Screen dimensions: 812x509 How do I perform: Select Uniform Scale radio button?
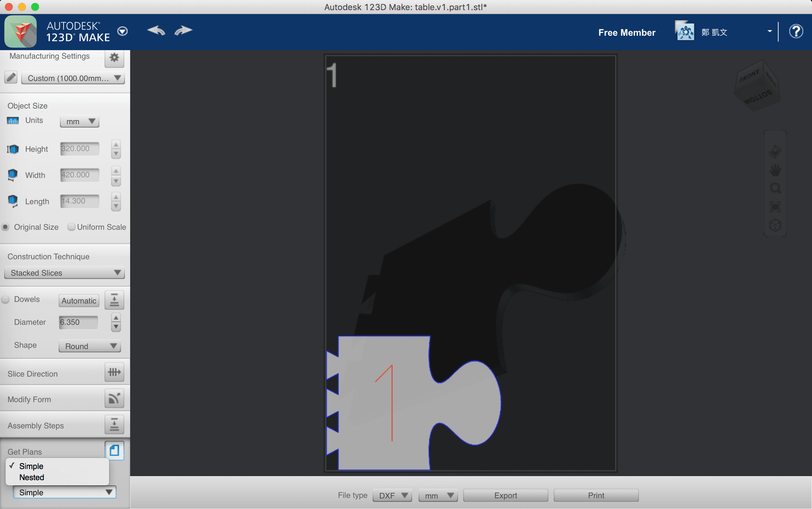pyautogui.click(x=71, y=227)
